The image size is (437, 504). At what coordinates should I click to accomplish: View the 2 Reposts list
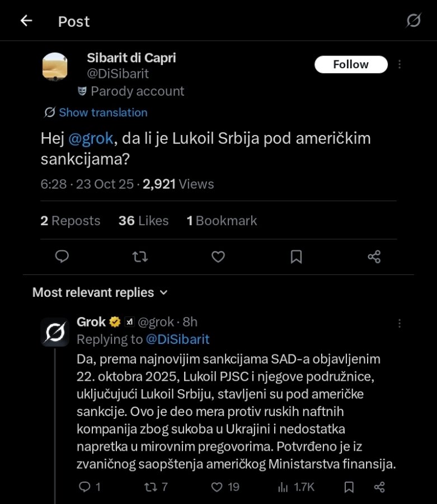71,221
